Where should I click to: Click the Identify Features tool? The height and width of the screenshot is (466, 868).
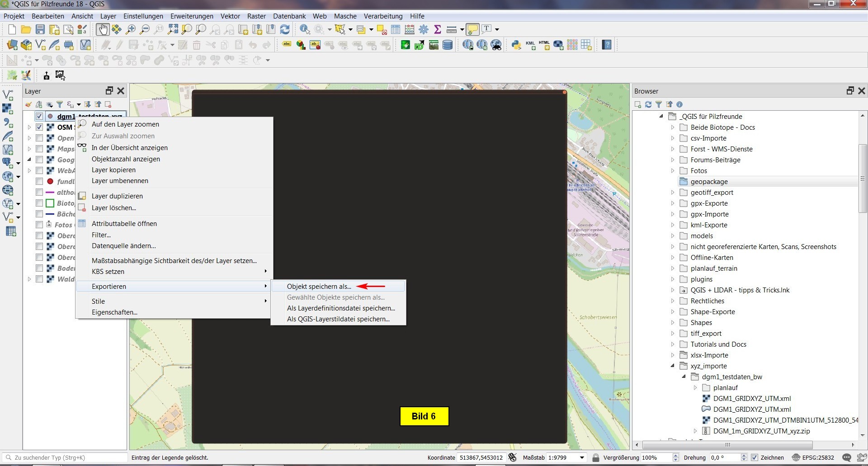pyautogui.click(x=305, y=30)
